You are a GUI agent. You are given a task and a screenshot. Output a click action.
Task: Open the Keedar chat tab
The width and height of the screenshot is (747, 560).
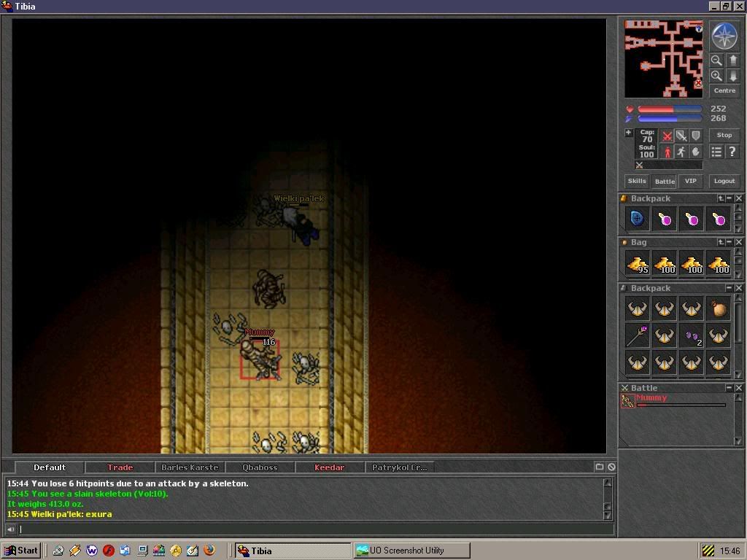pos(329,467)
